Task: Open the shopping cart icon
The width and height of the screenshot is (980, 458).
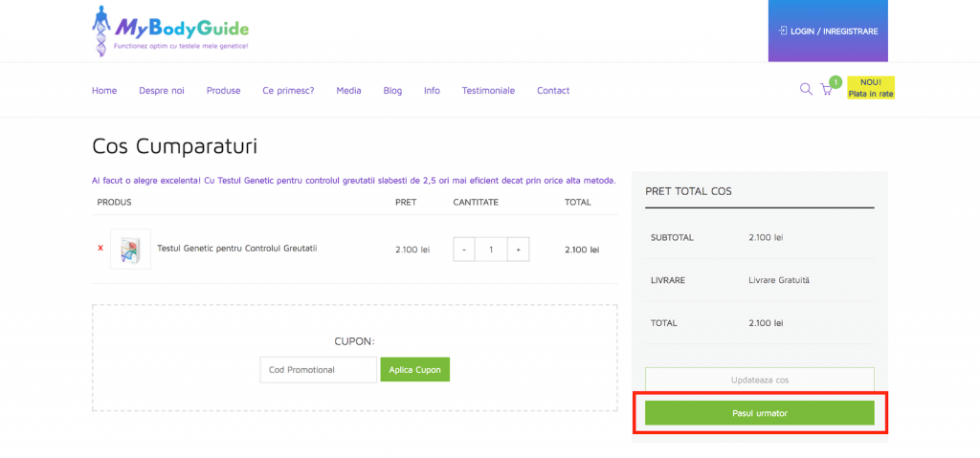Action: click(x=827, y=90)
